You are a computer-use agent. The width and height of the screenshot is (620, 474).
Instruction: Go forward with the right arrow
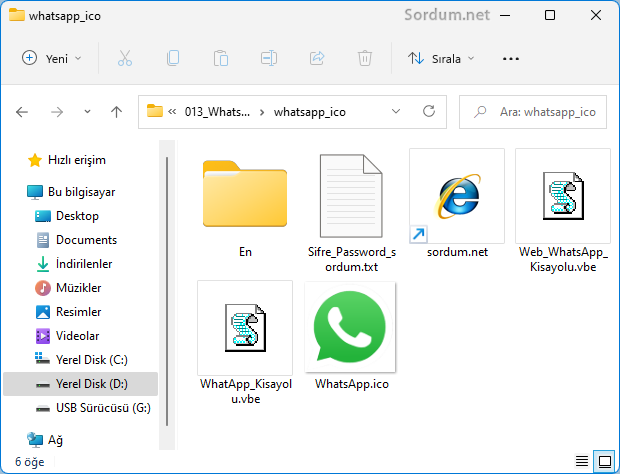(57, 112)
